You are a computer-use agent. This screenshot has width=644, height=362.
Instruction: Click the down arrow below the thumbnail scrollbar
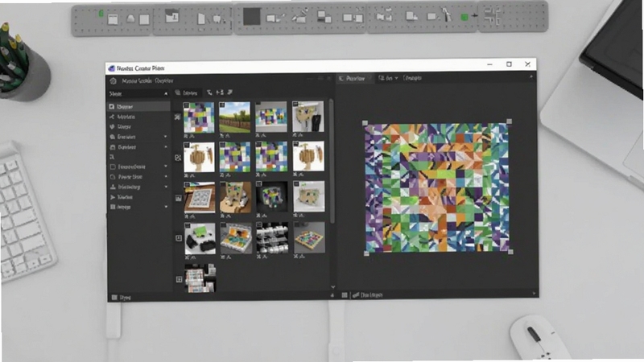(333, 287)
